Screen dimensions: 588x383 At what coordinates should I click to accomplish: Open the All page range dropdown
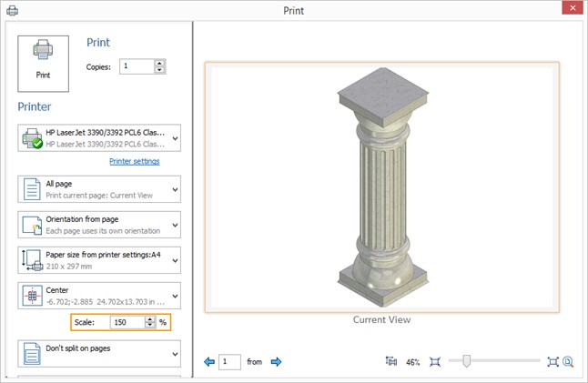coord(175,189)
